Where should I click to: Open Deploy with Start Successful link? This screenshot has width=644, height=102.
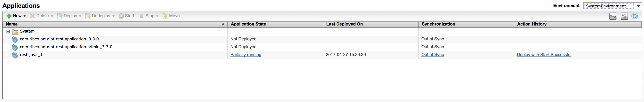(544, 55)
